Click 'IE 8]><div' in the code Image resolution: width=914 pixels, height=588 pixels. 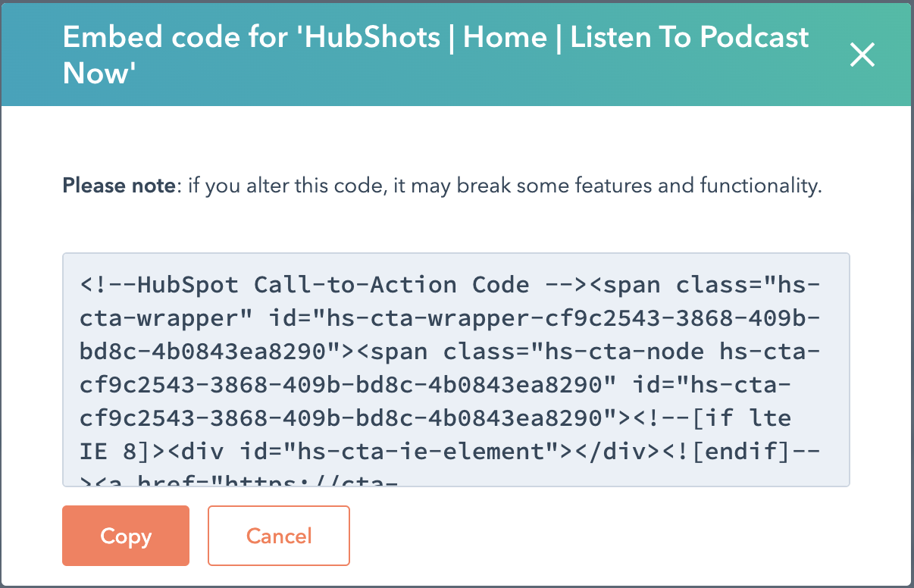coord(152,452)
